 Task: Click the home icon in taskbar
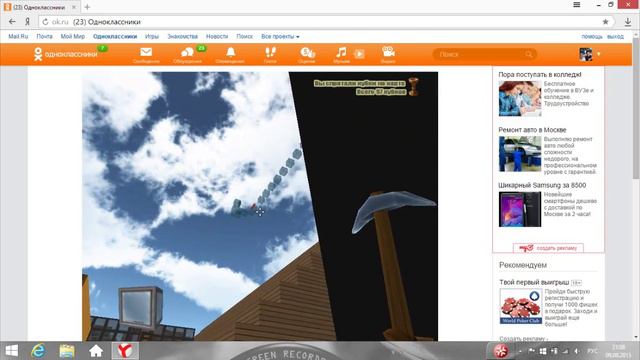pos(96,351)
